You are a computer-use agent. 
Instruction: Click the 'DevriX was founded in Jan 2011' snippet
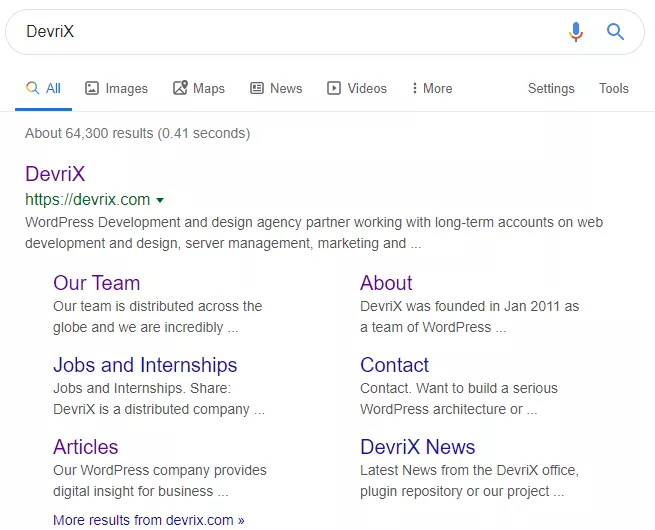click(470, 317)
